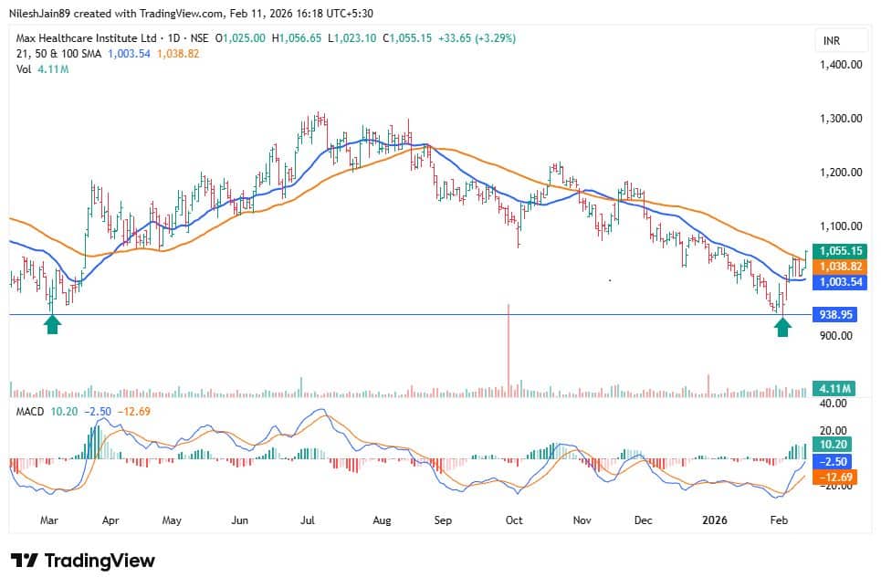Image resolution: width=881 pixels, height=588 pixels.
Task: Click the -2.50 MACD line legend value
Action: click(x=98, y=412)
